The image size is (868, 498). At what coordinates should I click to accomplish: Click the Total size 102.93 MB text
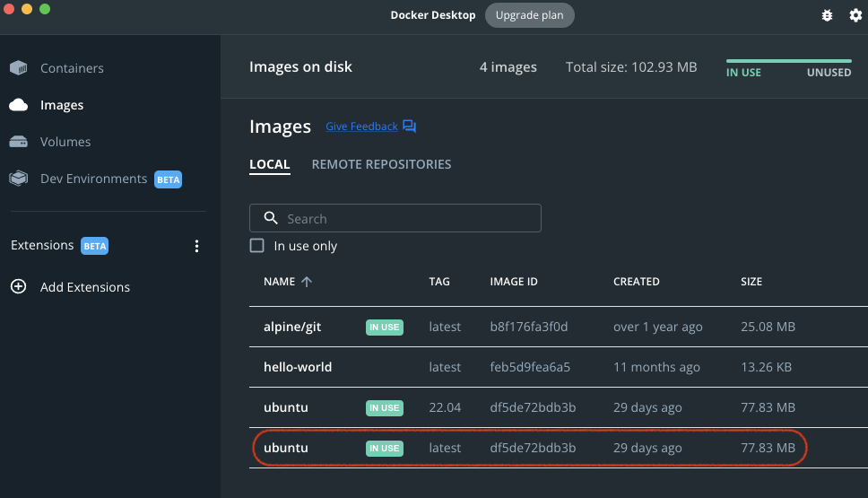[x=631, y=67]
